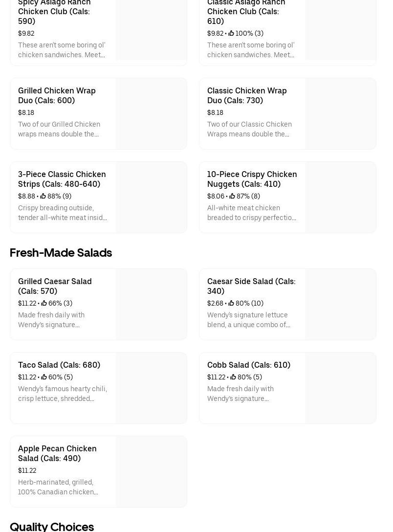This screenshot has height=532, width=393.
Task: Open the Cobb Salad (Cals: 610) title
Action: coord(249,365)
